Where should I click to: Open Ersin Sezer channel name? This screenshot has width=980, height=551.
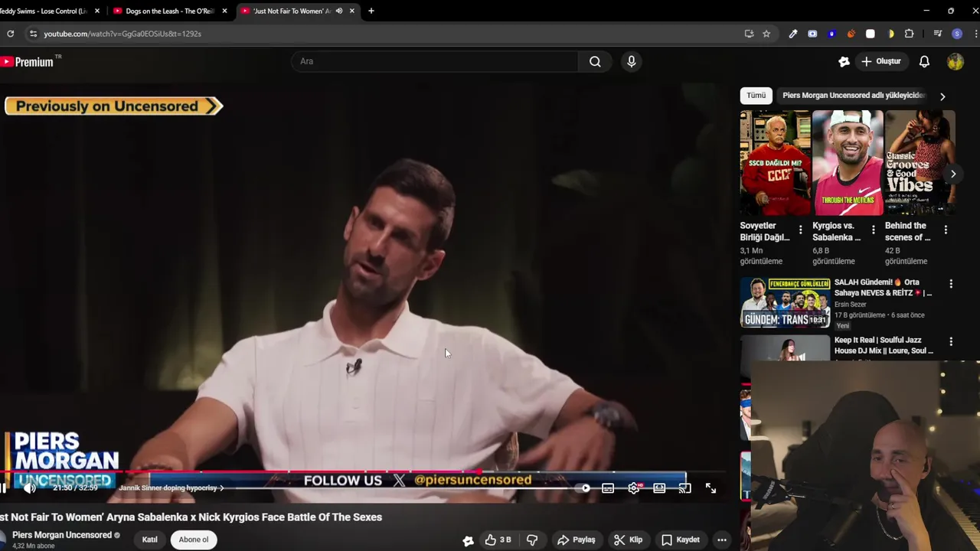851,305
